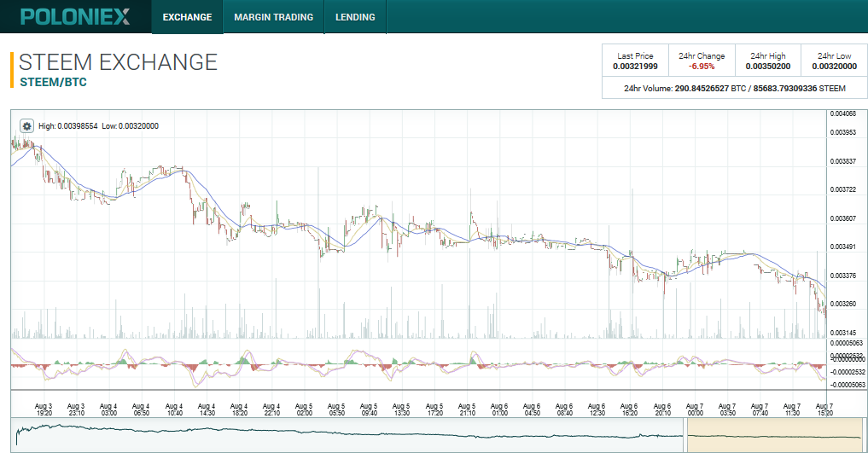The height and width of the screenshot is (453, 868).
Task: Click the chart High 0.00398554 readout
Action: click(68, 126)
